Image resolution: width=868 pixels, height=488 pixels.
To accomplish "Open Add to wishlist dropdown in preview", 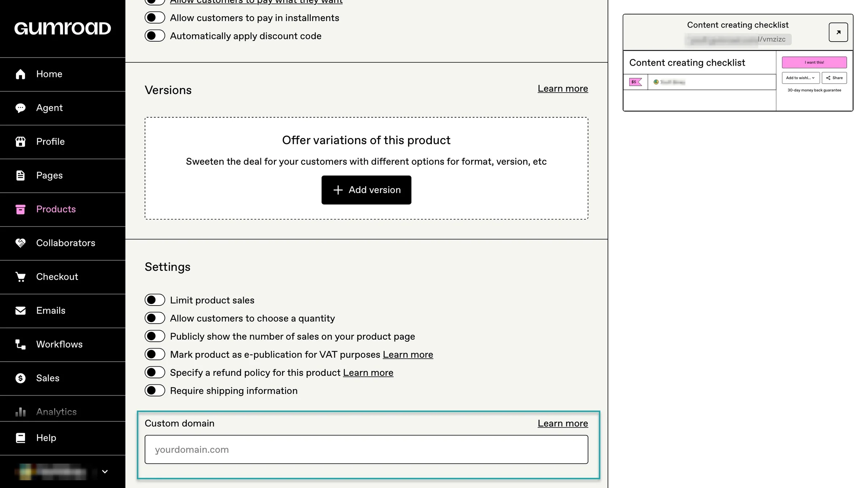I will pyautogui.click(x=801, y=78).
